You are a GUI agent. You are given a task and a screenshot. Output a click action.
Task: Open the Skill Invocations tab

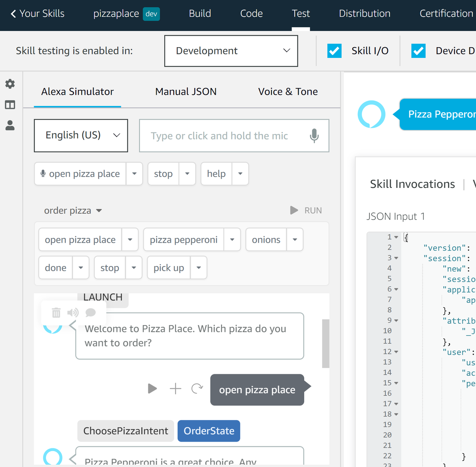tap(413, 184)
